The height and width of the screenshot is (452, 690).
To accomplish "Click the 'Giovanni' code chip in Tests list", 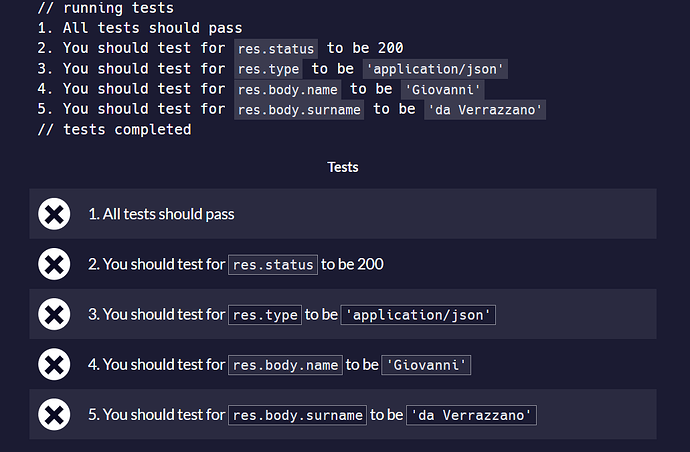I will (x=426, y=365).
